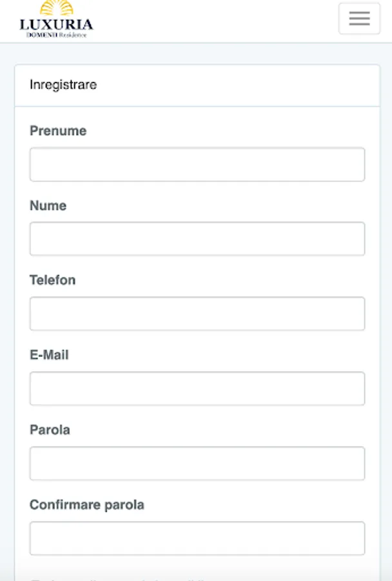Image resolution: width=392 pixels, height=581 pixels.
Task: Open the hamburger navigation menu
Action: pos(359,18)
